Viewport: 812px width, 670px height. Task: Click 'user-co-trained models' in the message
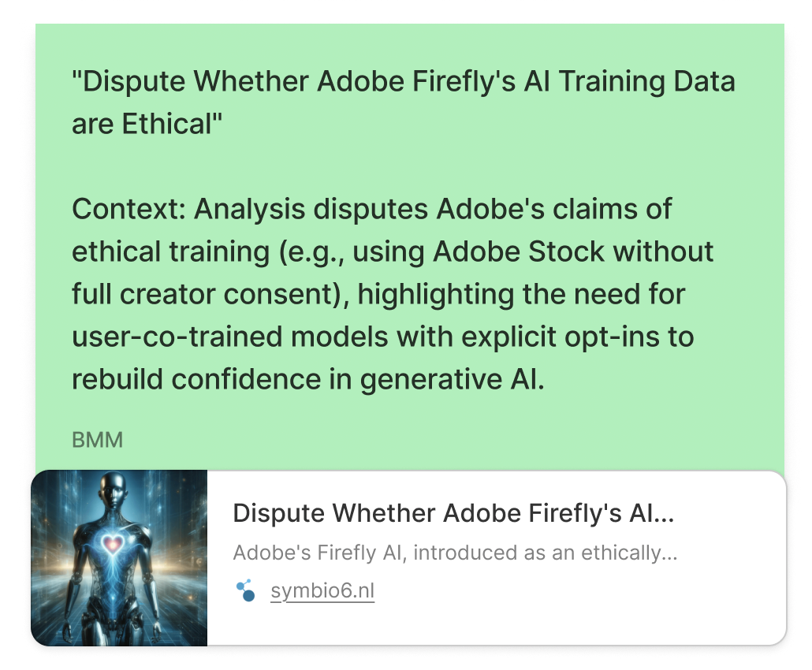(x=230, y=337)
